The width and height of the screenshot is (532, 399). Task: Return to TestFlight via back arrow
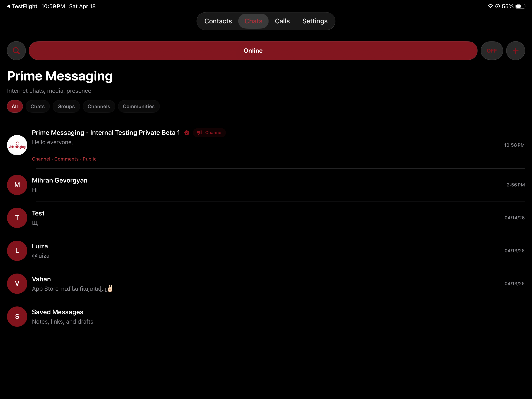[x=22, y=6]
